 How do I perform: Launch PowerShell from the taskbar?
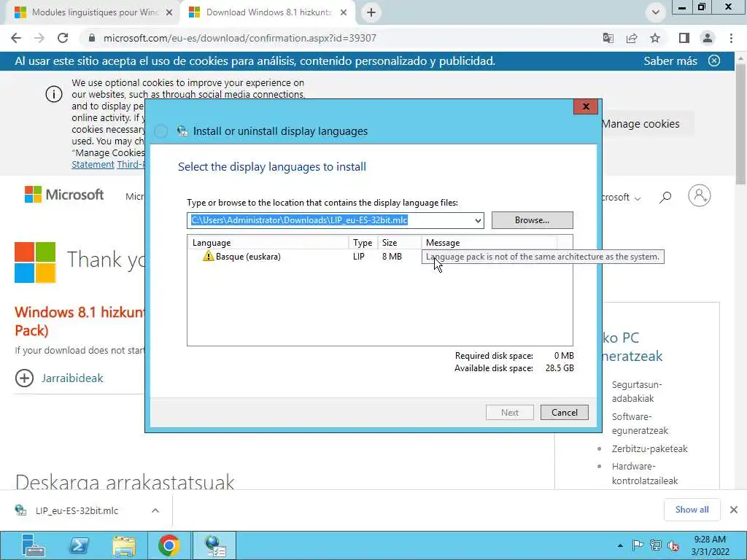pyautogui.click(x=80, y=545)
